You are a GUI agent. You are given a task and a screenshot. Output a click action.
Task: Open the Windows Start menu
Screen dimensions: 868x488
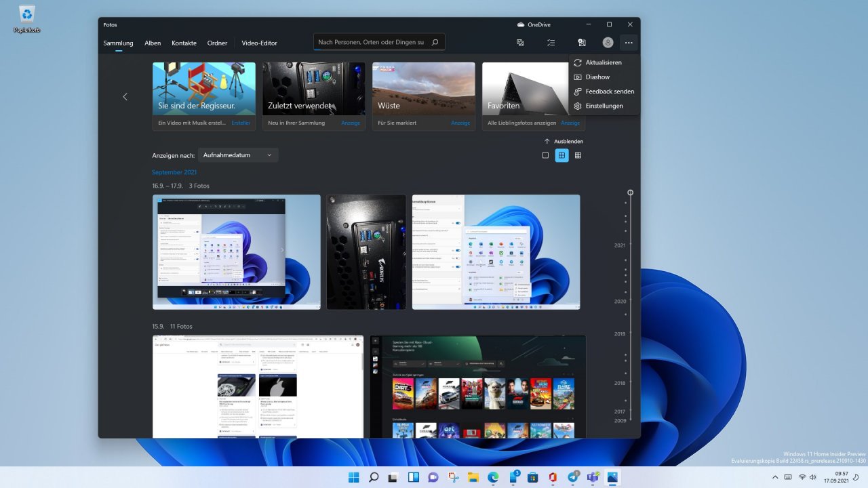coord(354,477)
